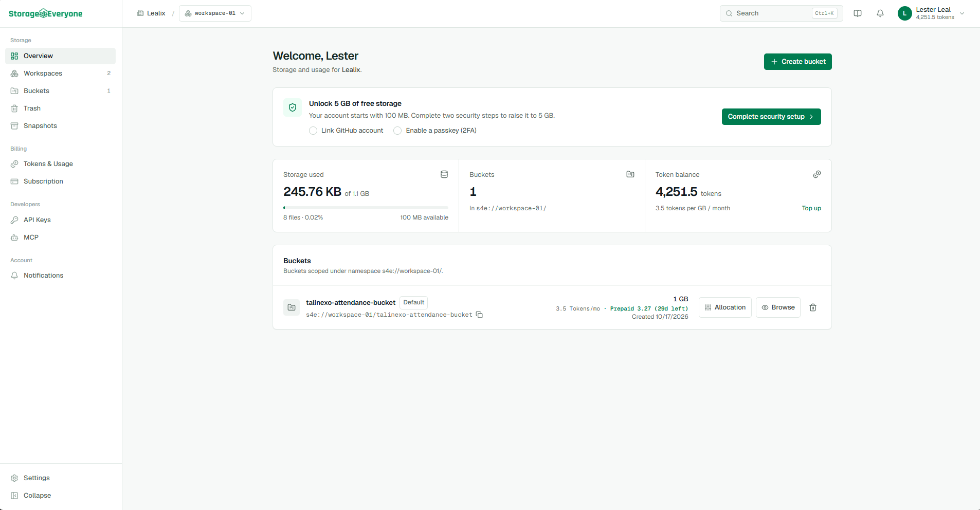The width and height of the screenshot is (980, 510).
Task: Open the Workspaces sidebar item
Action: click(x=60, y=74)
